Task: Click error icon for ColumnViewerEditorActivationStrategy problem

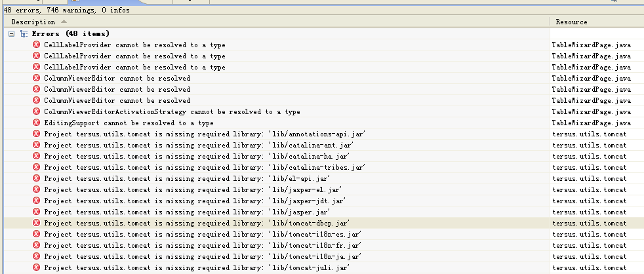Action: point(37,111)
